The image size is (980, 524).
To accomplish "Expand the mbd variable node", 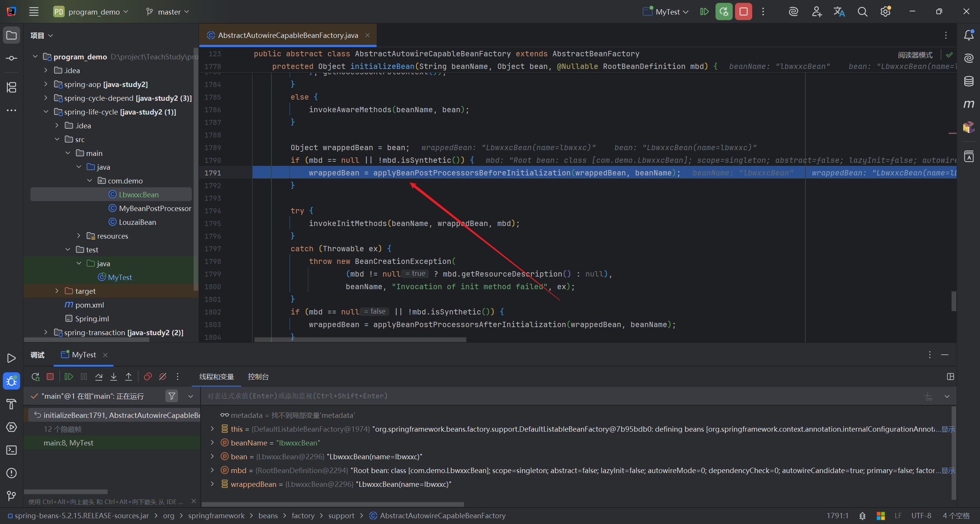I will coord(212,470).
